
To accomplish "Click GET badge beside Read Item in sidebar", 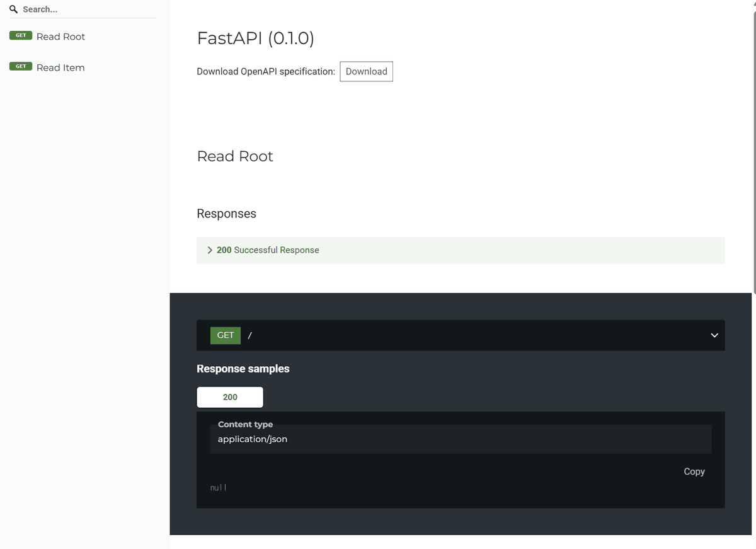I will click(x=21, y=67).
